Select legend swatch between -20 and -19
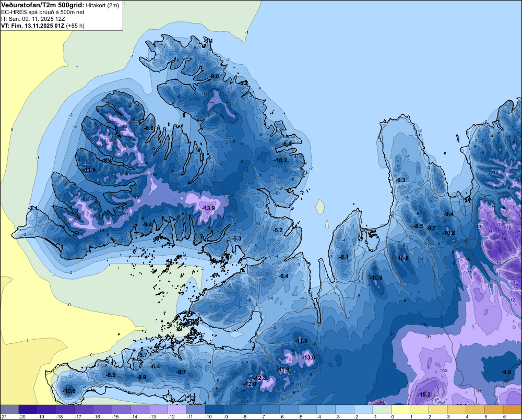 point(28,410)
